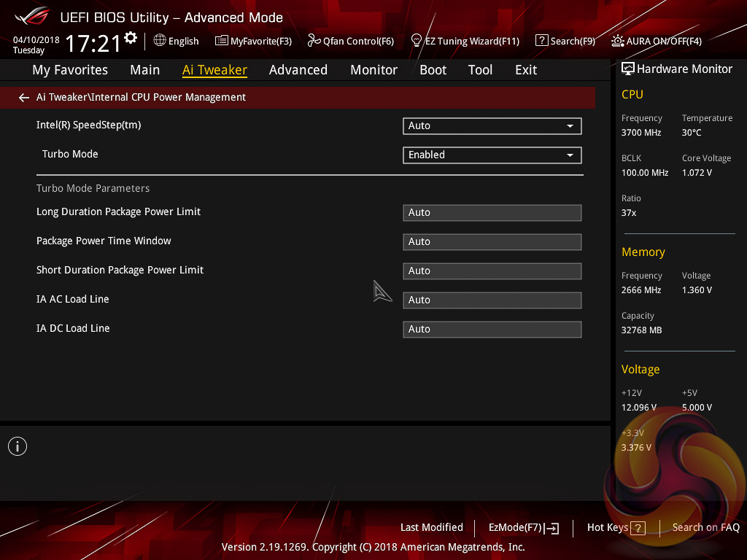Click the 12.096 V reading
The image size is (747, 560).
[638, 408]
